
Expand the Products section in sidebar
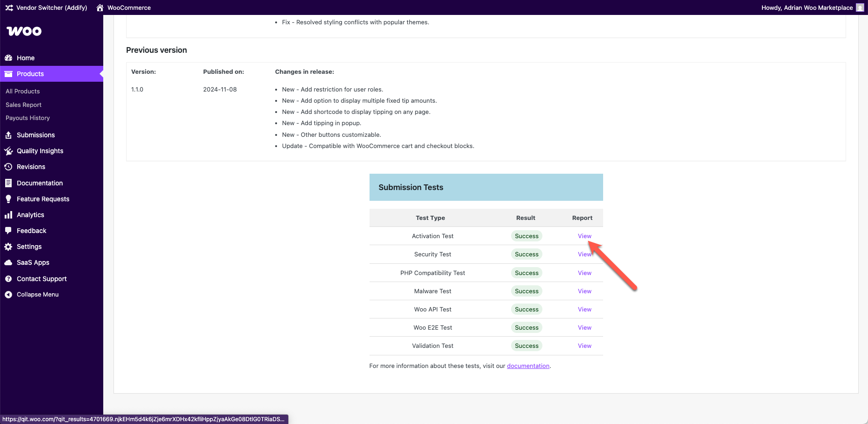[x=30, y=73]
